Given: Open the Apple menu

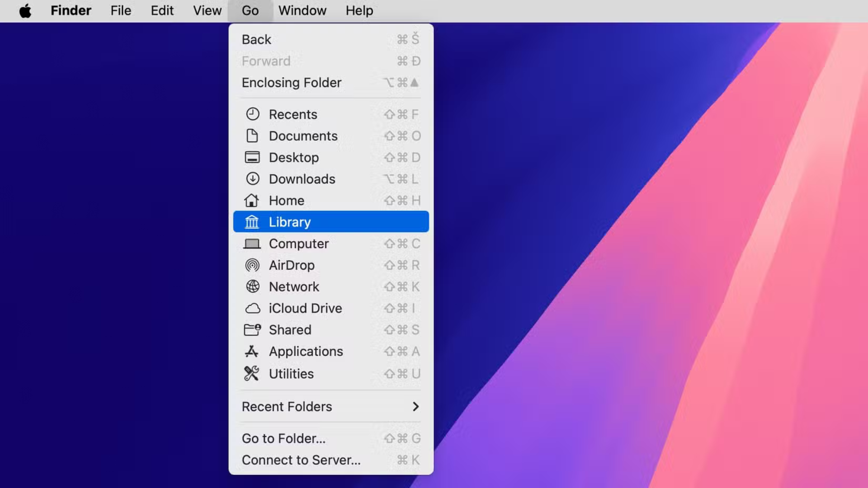Looking at the screenshot, I should 25,10.
